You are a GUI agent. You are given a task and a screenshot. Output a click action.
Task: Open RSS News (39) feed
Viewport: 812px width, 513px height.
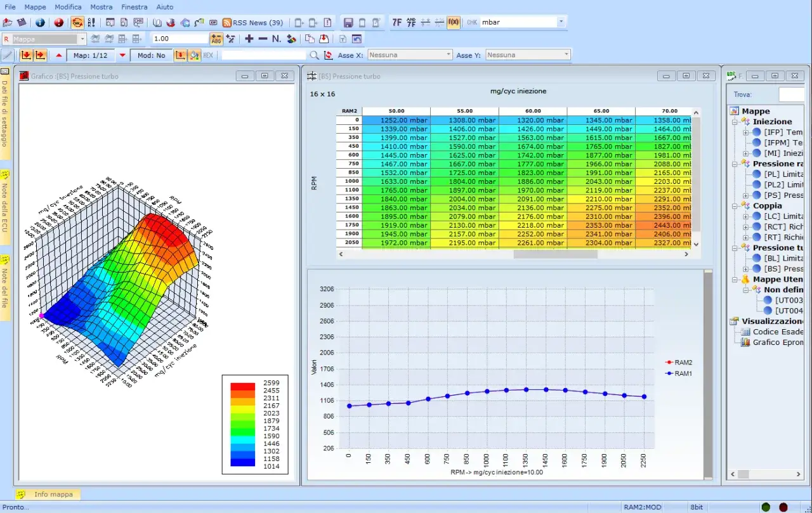click(x=252, y=22)
